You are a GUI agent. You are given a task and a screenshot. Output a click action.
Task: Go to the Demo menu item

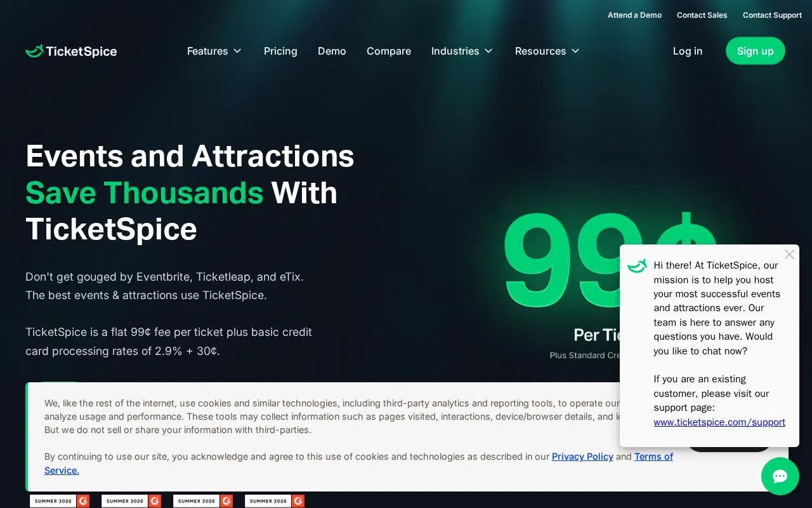tap(332, 51)
